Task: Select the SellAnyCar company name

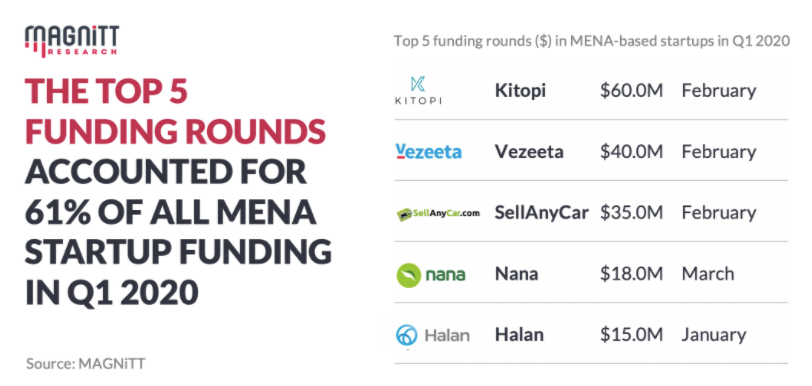Action: [542, 213]
